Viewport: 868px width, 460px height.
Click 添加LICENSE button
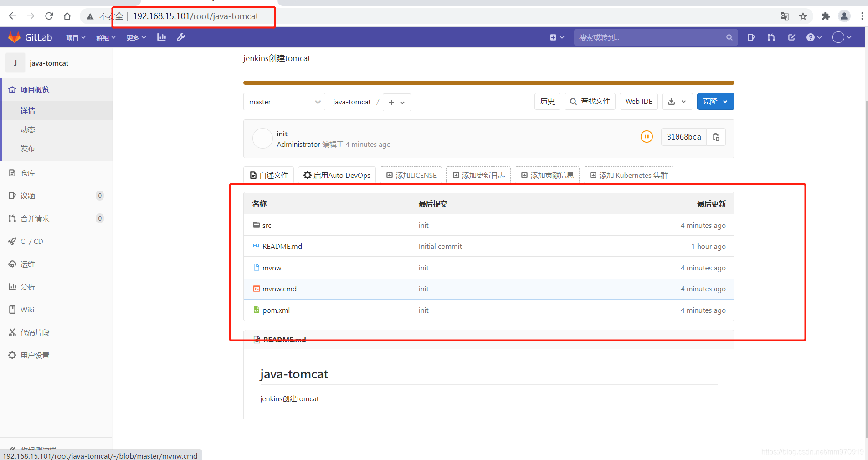(x=411, y=175)
